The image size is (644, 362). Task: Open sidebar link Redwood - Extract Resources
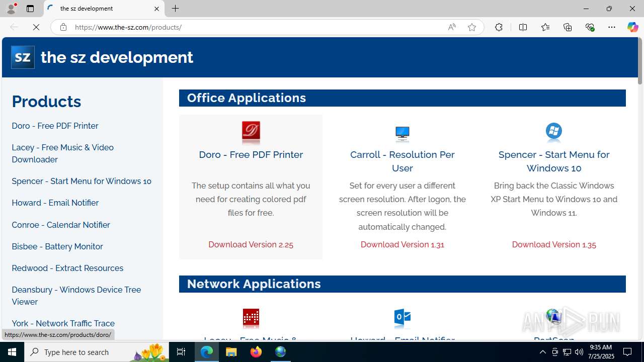[x=67, y=268]
